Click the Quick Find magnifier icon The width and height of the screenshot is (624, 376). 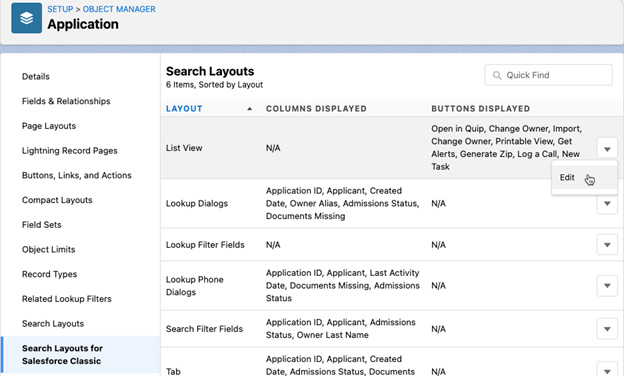tap(497, 75)
